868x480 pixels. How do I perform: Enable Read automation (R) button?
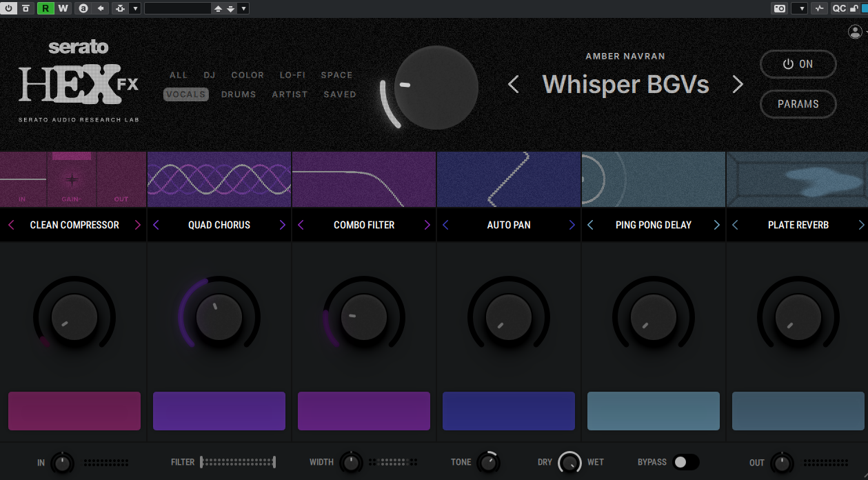coord(45,8)
